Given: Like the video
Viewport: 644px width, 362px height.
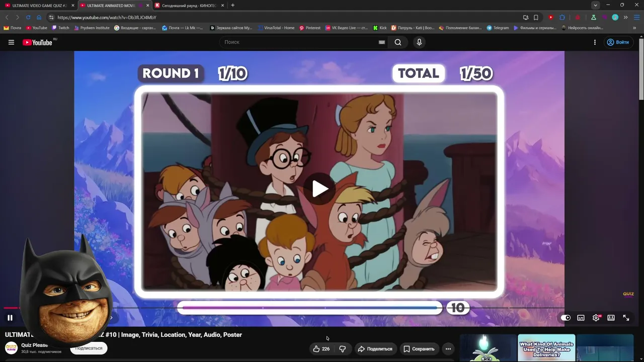Looking at the screenshot, I should (x=321, y=349).
